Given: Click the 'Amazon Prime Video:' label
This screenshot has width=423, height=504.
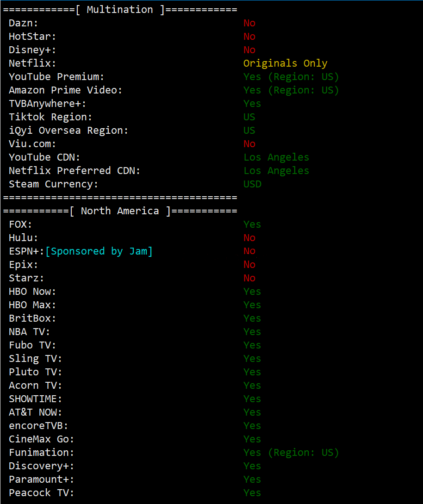Looking at the screenshot, I should (x=65, y=90).
